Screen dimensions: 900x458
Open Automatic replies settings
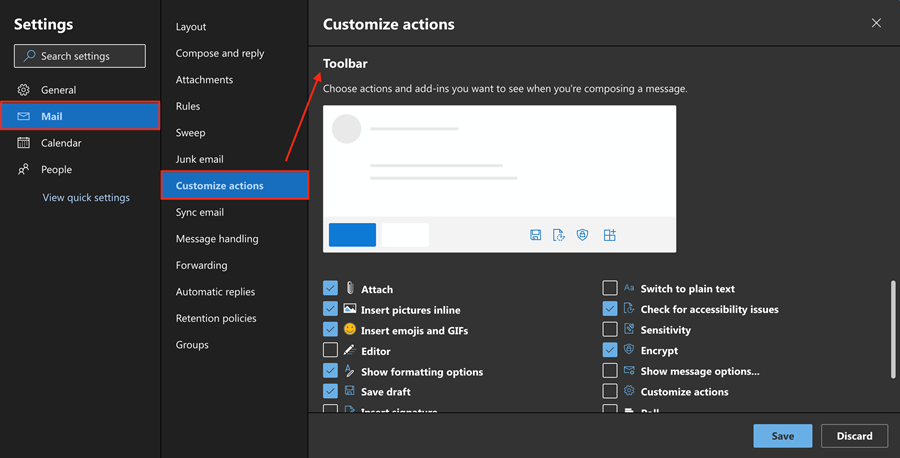235,292
